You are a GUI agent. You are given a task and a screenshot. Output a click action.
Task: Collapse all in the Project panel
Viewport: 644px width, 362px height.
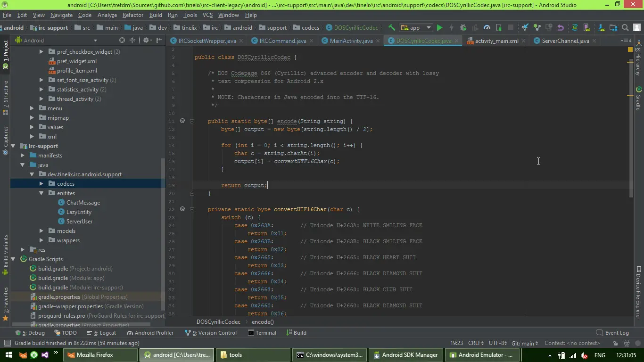click(132, 41)
